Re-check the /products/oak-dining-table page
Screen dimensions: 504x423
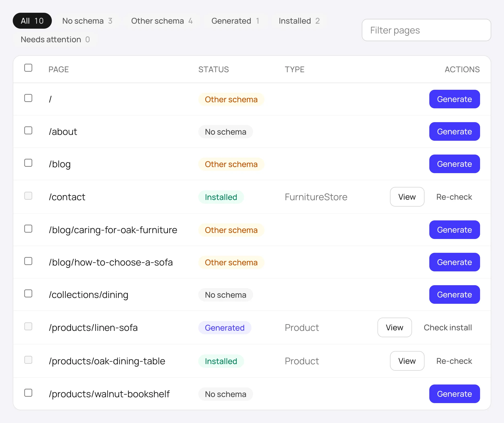click(454, 361)
